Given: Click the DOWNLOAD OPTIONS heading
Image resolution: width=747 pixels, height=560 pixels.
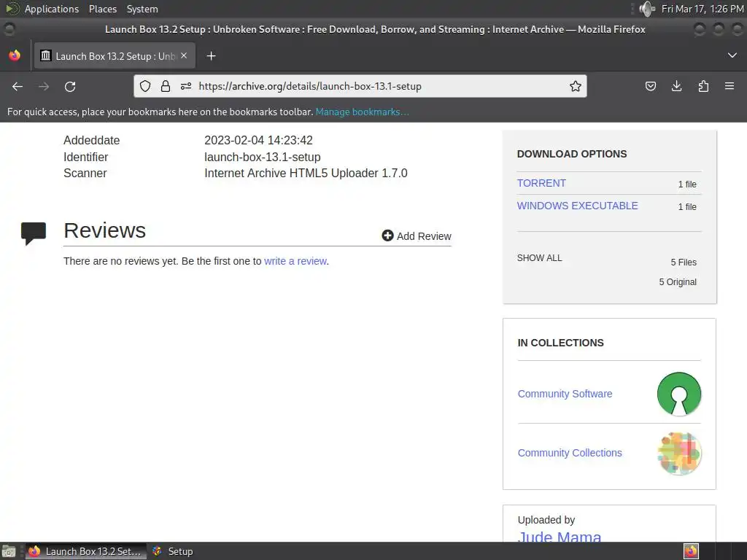Looking at the screenshot, I should 572,154.
